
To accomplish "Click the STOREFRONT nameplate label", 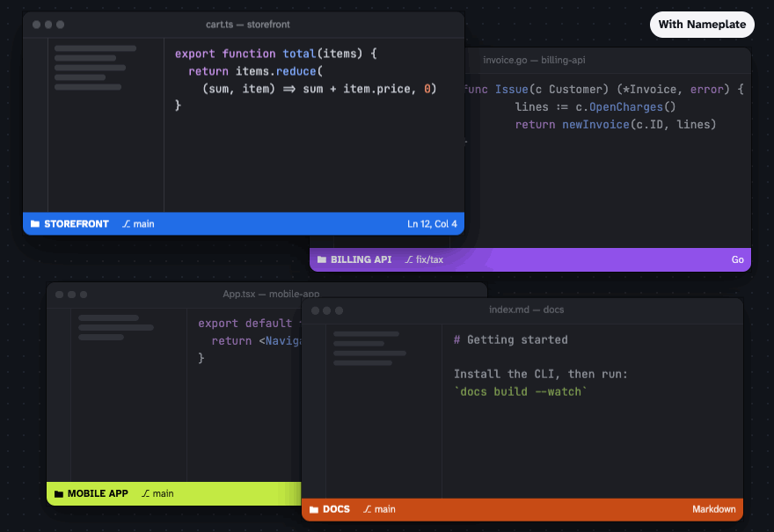I will coord(77,224).
